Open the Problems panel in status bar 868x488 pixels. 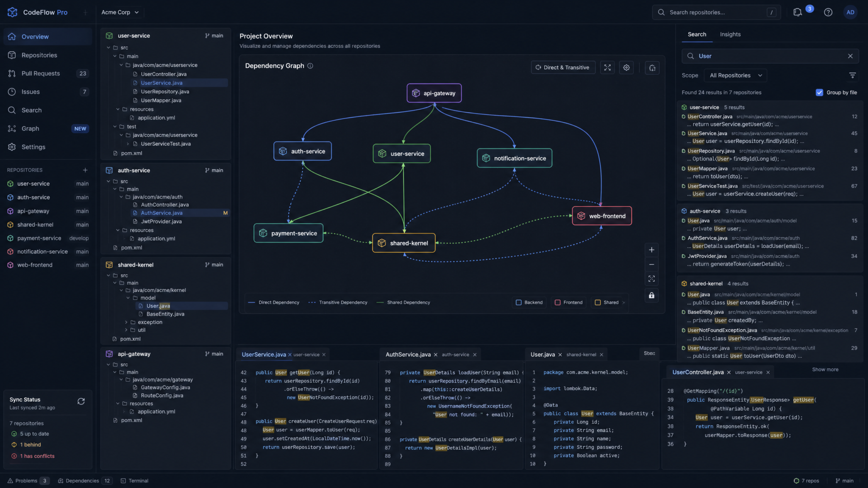(28, 481)
